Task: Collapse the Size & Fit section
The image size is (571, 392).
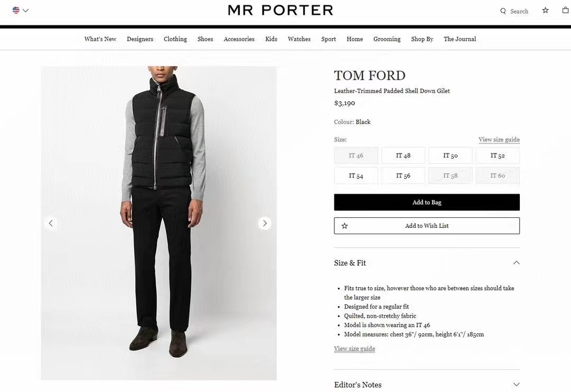Action: tap(516, 263)
